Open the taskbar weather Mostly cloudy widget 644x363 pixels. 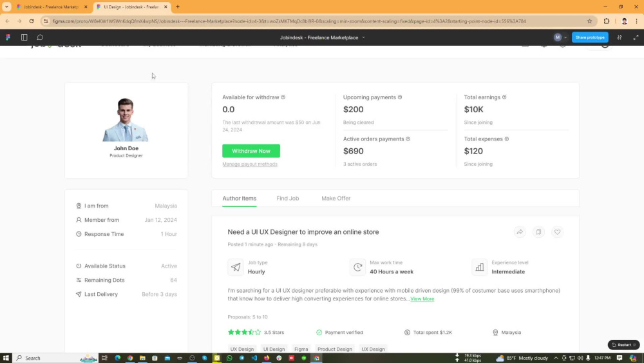(x=522, y=358)
